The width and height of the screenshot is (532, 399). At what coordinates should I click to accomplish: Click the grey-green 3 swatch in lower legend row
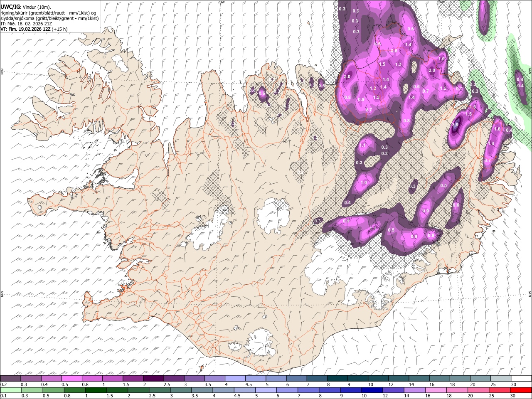click(181, 390)
